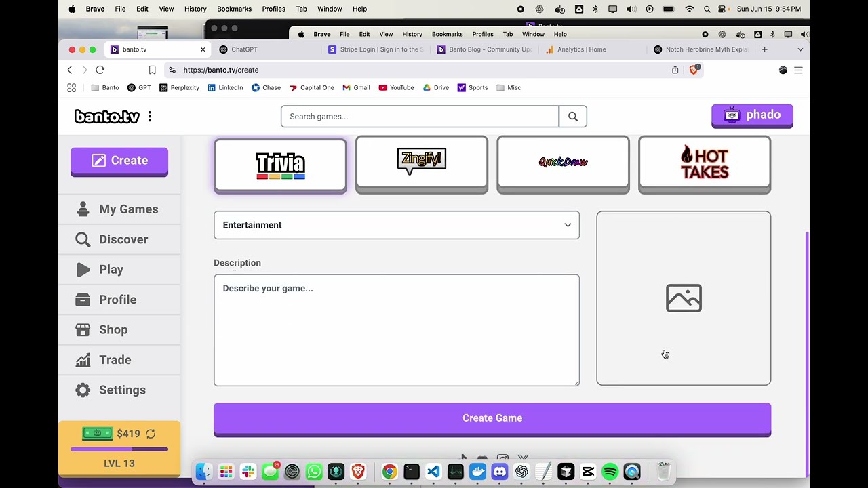Viewport: 868px width, 488px height.
Task: Click in the Description text area
Action: (x=397, y=330)
